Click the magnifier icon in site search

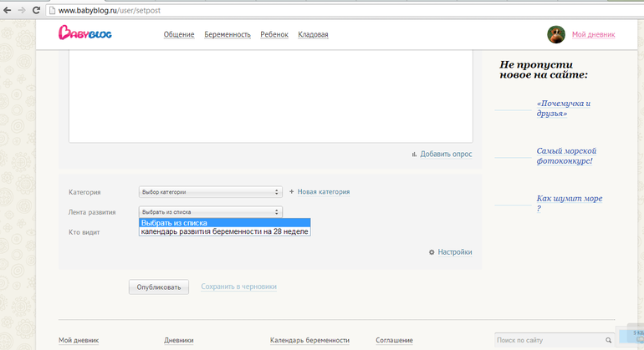(x=608, y=340)
